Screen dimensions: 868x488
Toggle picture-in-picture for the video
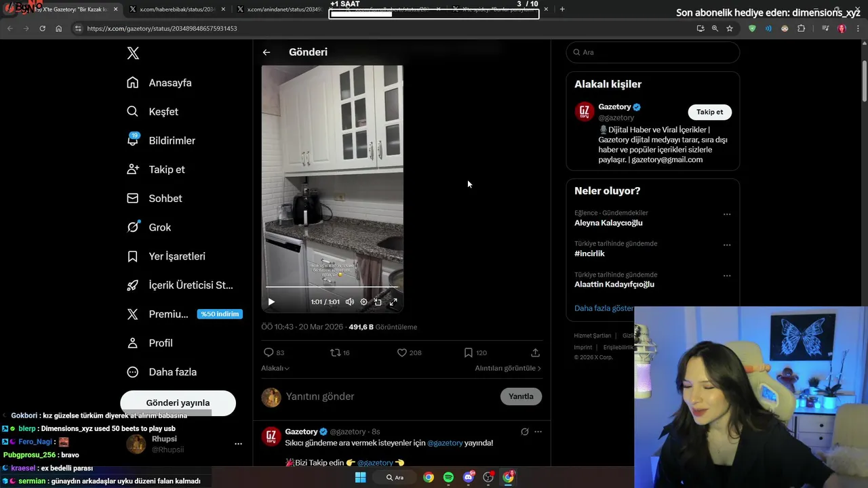click(x=378, y=302)
